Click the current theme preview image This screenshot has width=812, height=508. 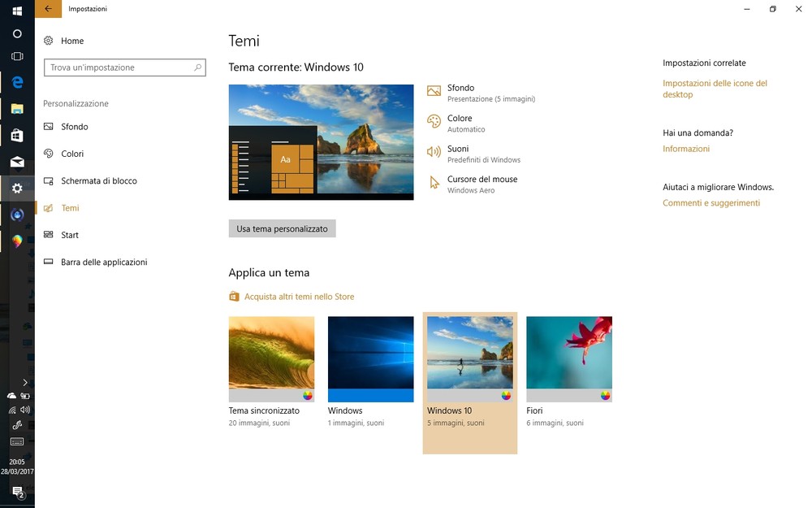pyautogui.click(x=321, y=142)
